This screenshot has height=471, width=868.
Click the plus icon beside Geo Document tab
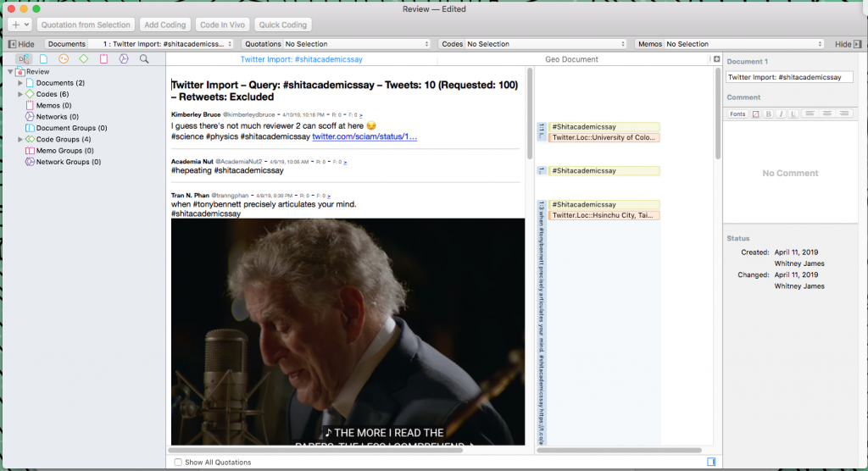coord(716,59)
